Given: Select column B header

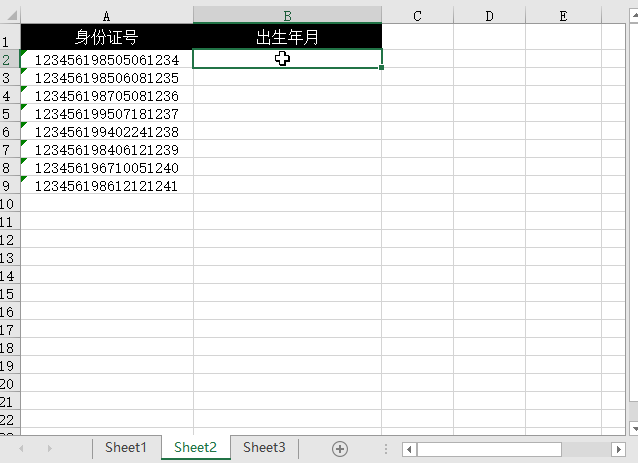Looking at the screenshot, I should click(287, 16).
